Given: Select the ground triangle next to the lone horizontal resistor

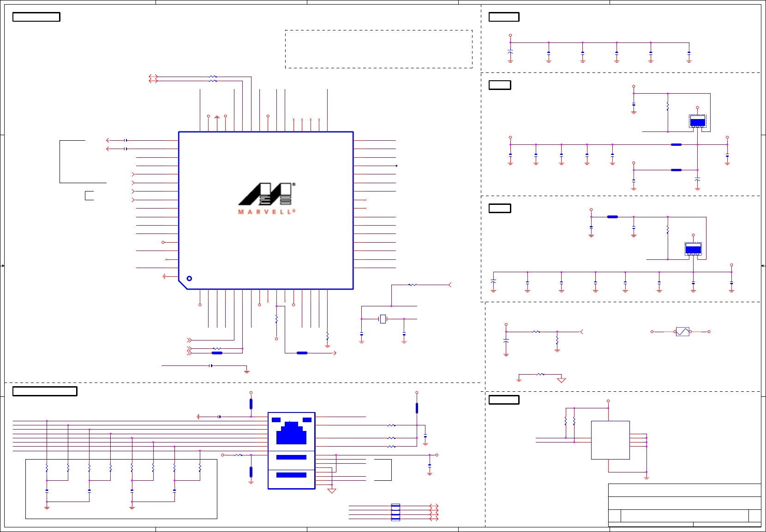Looking at the screenshot, I should [x=561, y=380].
